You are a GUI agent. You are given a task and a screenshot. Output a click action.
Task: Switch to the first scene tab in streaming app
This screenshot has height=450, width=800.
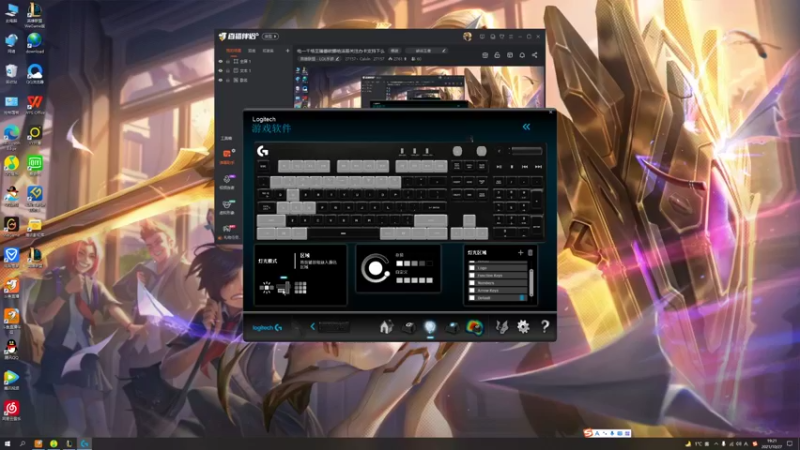[234, 51]
